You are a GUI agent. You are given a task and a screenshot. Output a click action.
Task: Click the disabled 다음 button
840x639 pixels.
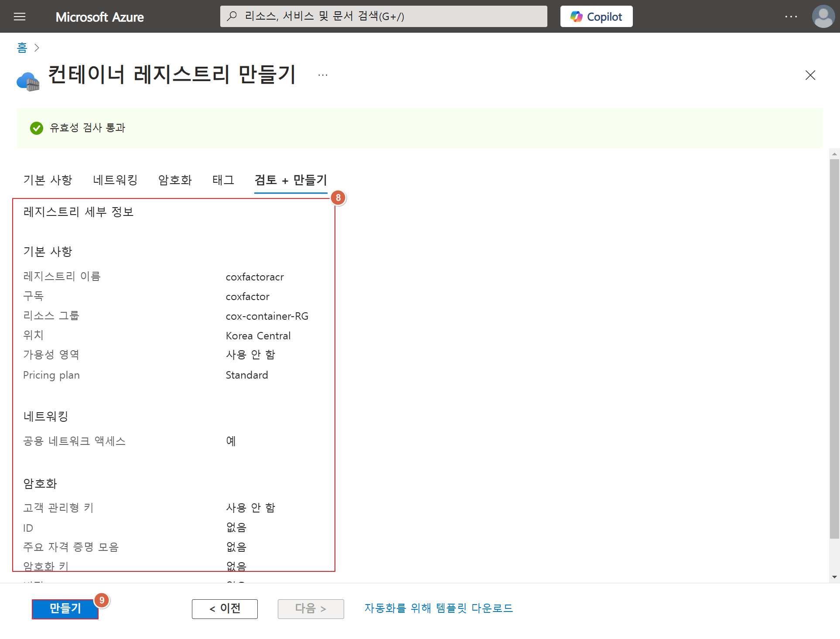pos(311,608)
